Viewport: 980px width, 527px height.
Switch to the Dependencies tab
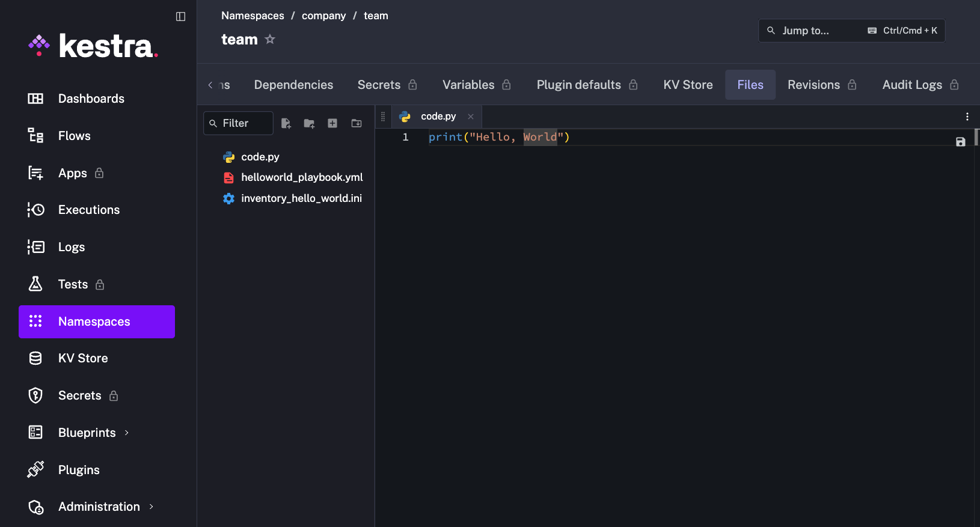[x=293, y=85]
